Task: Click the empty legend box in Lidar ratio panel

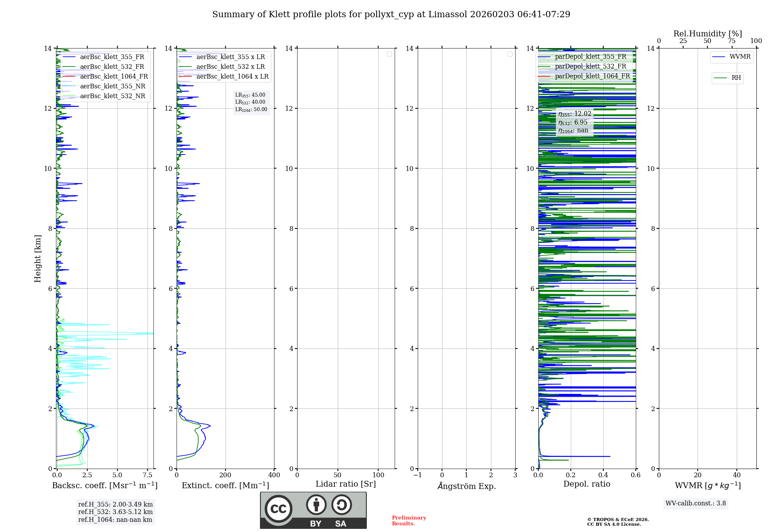Action: click(x=389, y=54)
